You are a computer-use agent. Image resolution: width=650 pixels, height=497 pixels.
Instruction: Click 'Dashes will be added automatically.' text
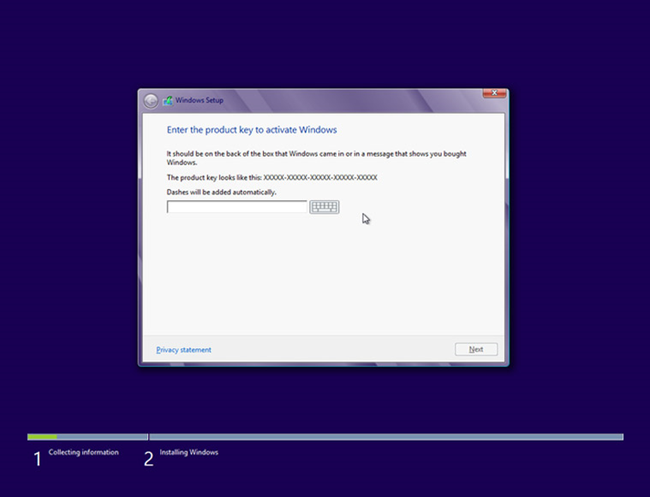tap(221, 192)
